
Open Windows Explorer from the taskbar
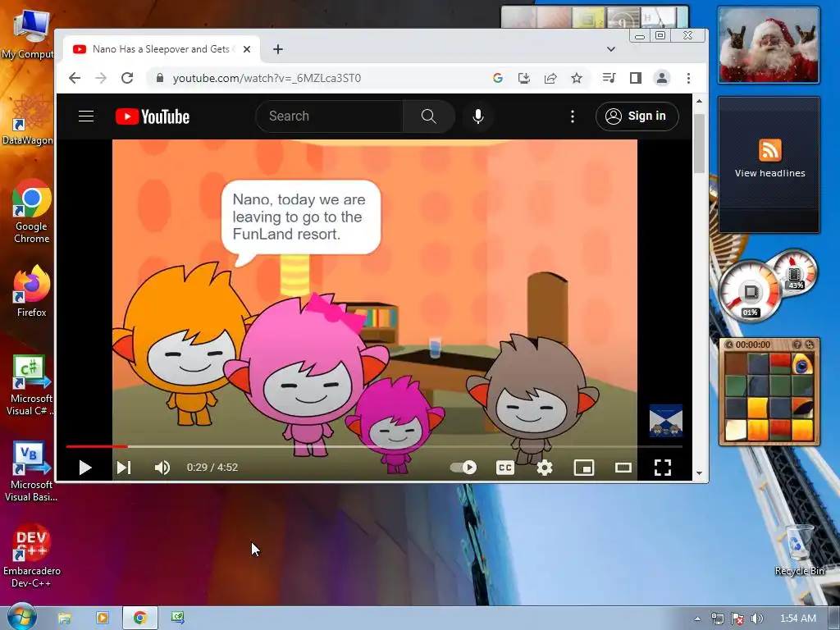64,619
